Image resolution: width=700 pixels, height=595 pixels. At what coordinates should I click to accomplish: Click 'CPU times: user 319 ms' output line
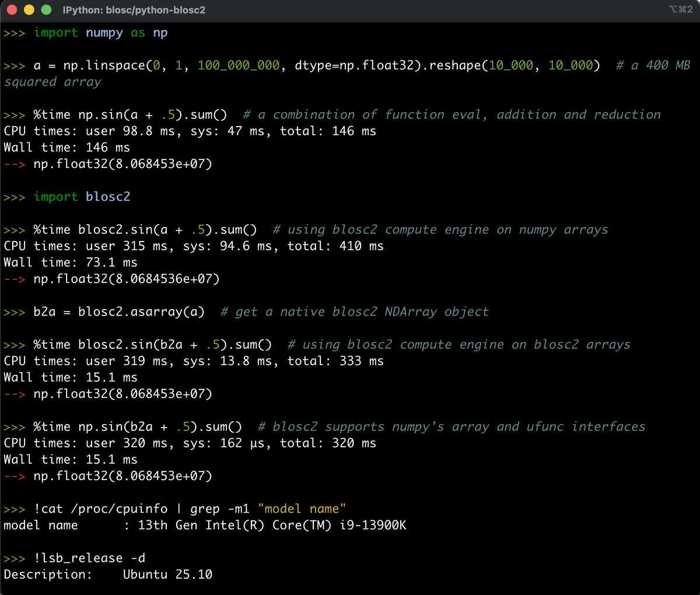point(194,360)
